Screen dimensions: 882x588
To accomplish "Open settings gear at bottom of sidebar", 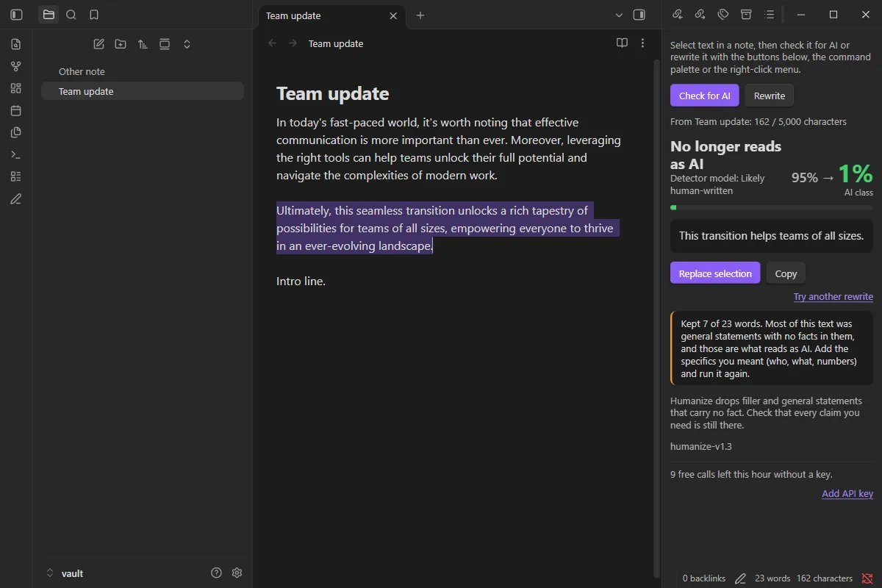I will click(x=237, y=573).
